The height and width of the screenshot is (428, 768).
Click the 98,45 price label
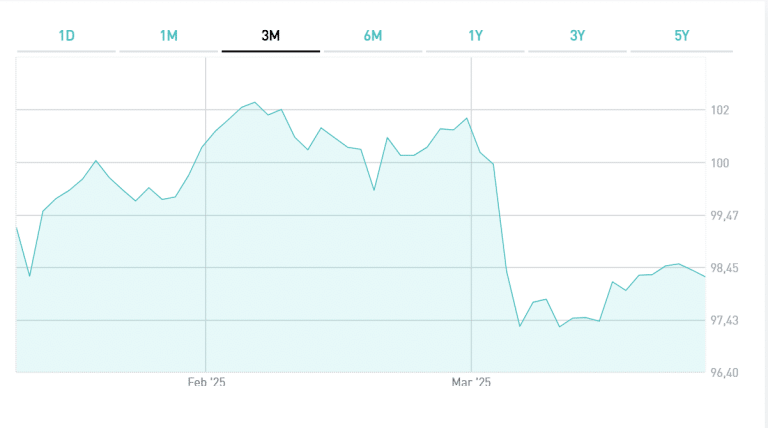[724, 268]
